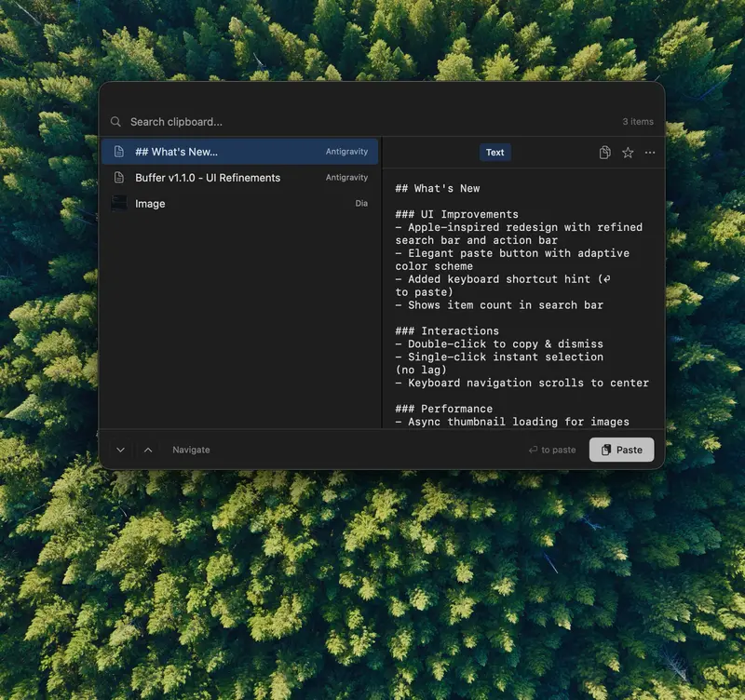Image resolution: width=745 pixels, height=700 pixels.
Task: Click document icon beside "## What's New..."
Action: coord(119,152)
